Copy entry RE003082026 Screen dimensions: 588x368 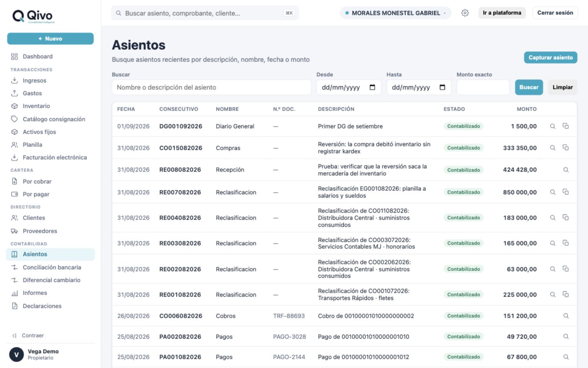click(566, 243)
